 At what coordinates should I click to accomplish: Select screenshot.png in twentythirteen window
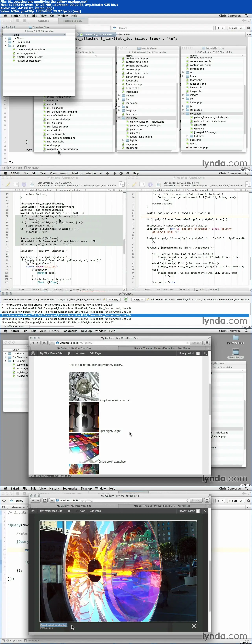[199, 147]
